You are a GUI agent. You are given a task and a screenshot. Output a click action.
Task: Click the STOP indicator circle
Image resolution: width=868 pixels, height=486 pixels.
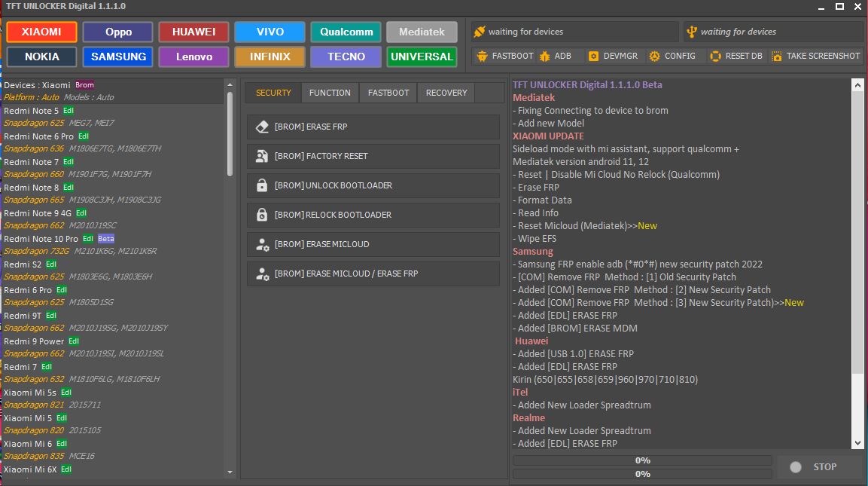click(796, 467)
